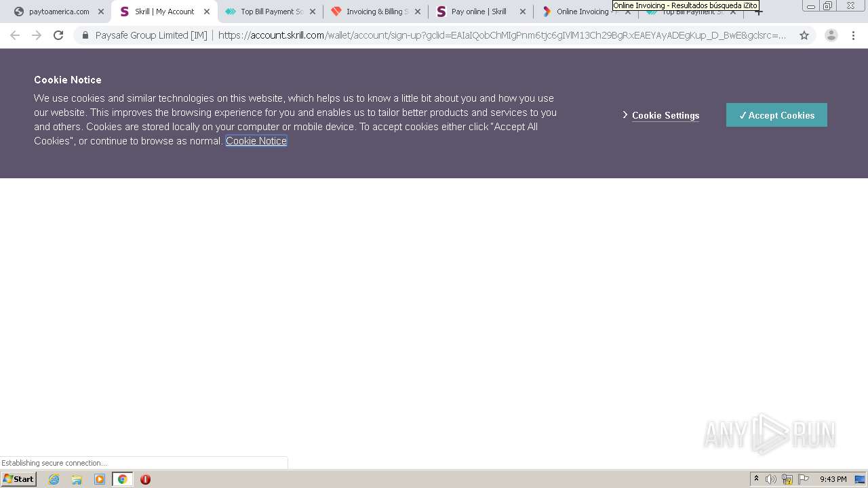Close the Online Invoicing tab
The image size is (868, 488).
point(628,12)
